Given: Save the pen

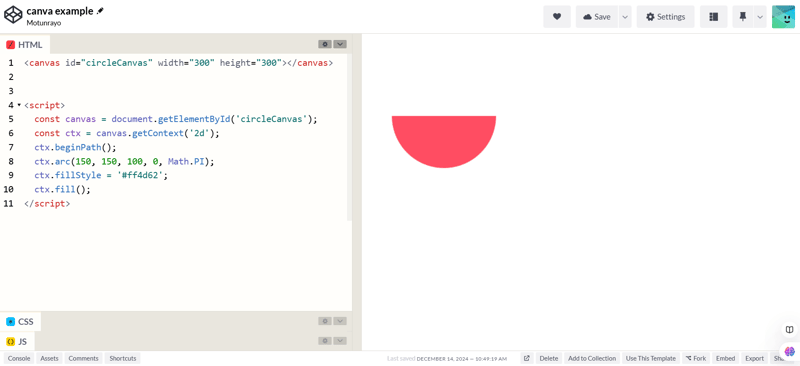Looking at the screenshot, I should point(597,17).
